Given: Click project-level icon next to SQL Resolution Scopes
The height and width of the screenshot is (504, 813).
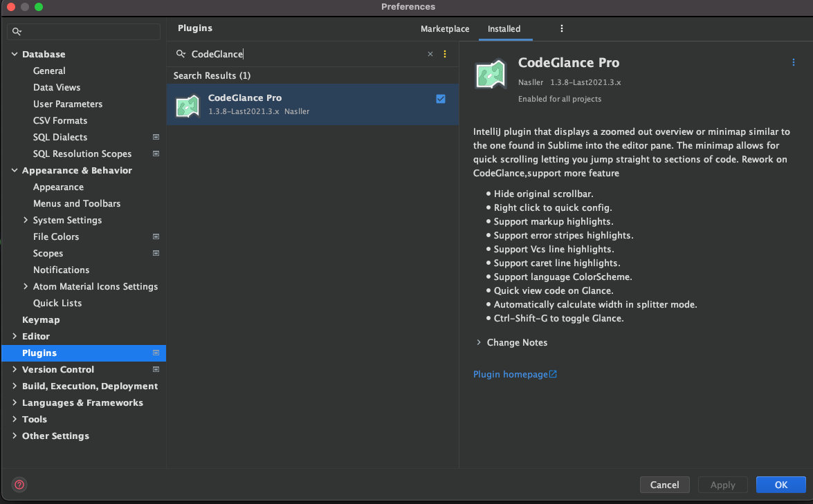Looking at the screenshot, I should click(x=156, y=153).
